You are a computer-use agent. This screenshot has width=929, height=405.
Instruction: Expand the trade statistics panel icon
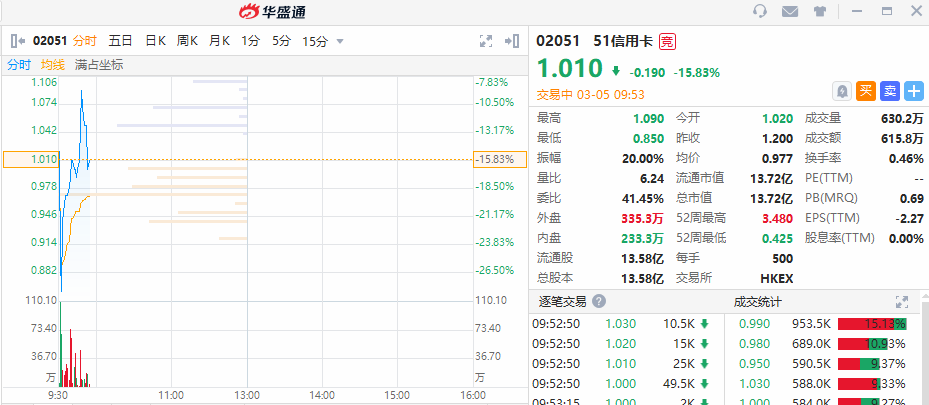pyautogui.click(x=901, y=301)
